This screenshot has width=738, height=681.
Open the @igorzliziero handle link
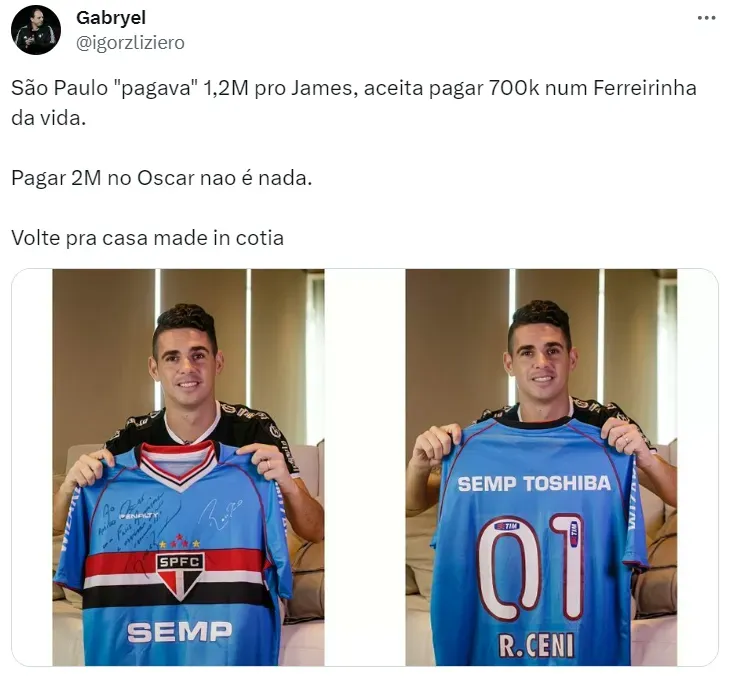click(130, 43)
